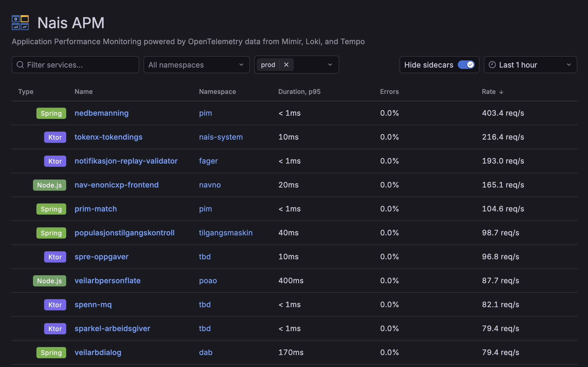
Task: Expand the environment dropdown containing the prod tag
Action: [330, 65]
